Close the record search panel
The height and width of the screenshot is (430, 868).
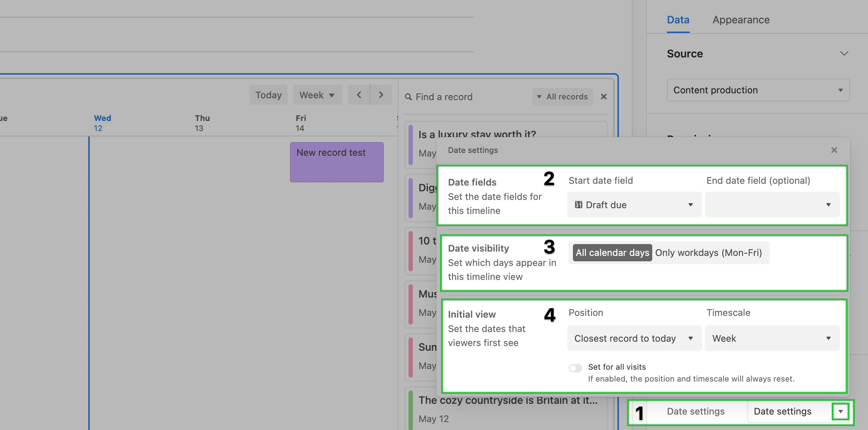click(x=604, y=97)
